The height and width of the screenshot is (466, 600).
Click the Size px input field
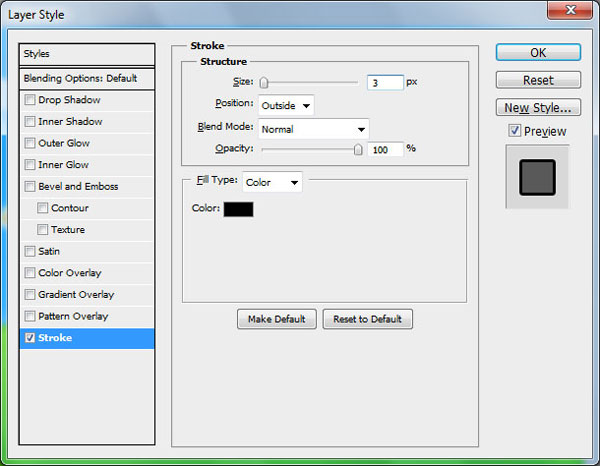coord(385,83)
